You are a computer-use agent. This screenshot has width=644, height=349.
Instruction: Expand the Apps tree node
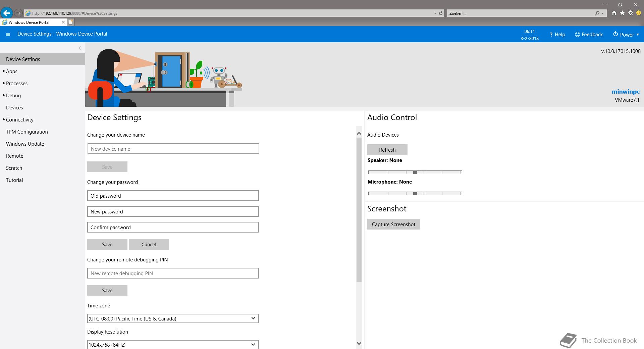4,71
